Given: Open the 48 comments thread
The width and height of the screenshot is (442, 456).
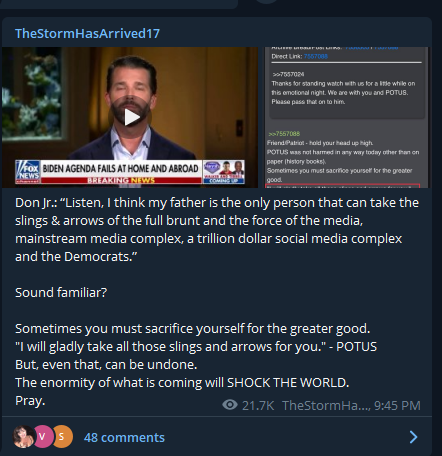Looking at the screenshot, I should coord(124,437).
